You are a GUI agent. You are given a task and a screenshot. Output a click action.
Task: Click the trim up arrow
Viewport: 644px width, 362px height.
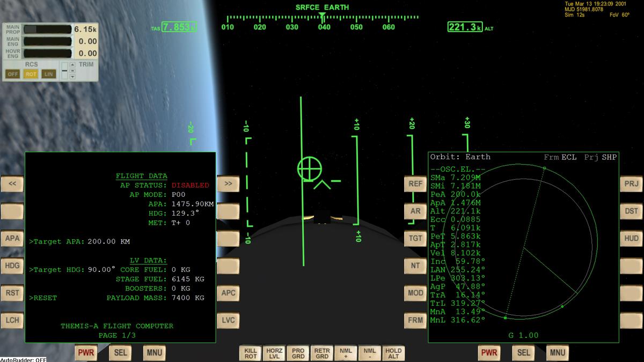[72, 65]
